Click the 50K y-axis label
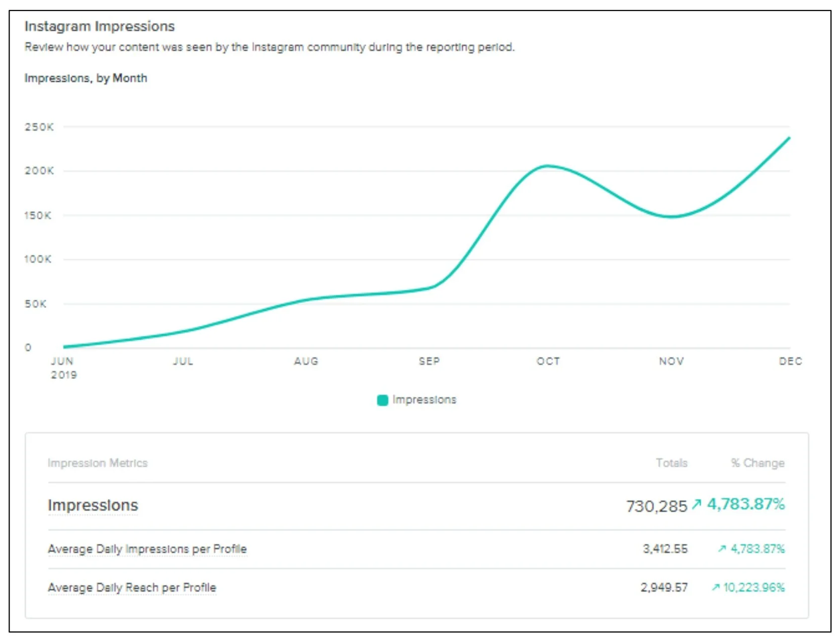 point(36,304)
